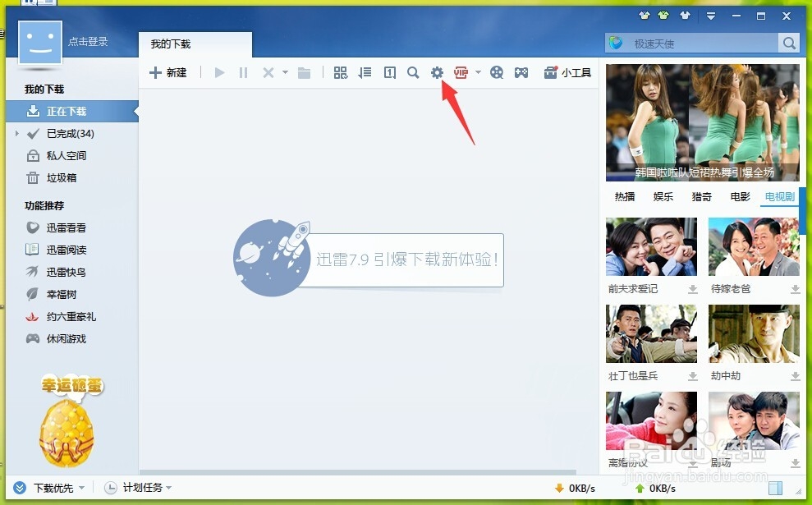The image size is (812, 505).
Task: Select the 电影 tab
Action: (740, 197)
